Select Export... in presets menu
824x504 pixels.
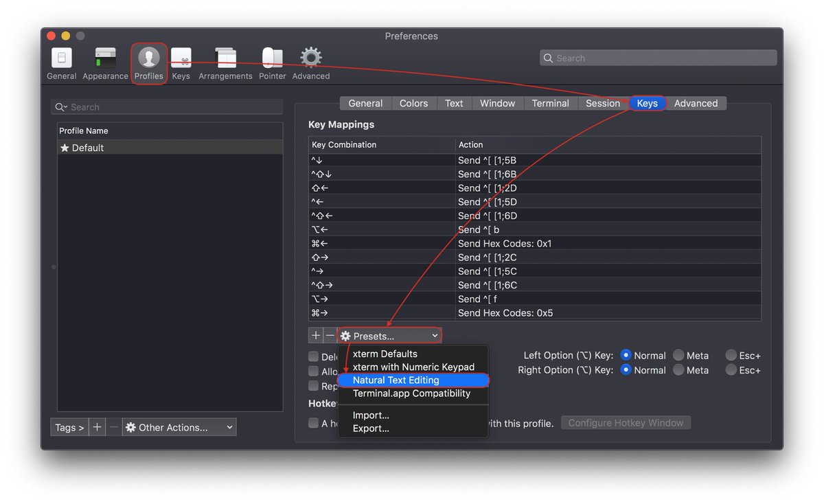(x=413, y=428)
